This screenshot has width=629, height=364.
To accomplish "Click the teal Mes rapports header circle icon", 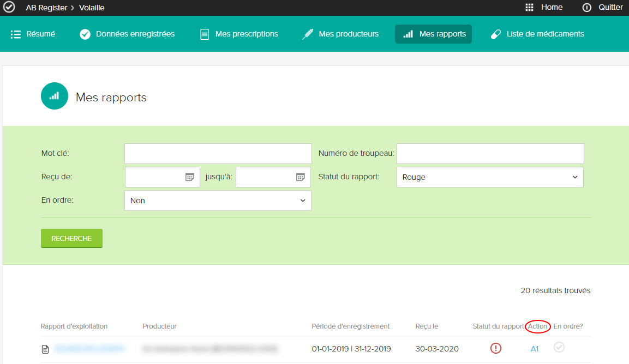I will (x=55, y=96).
